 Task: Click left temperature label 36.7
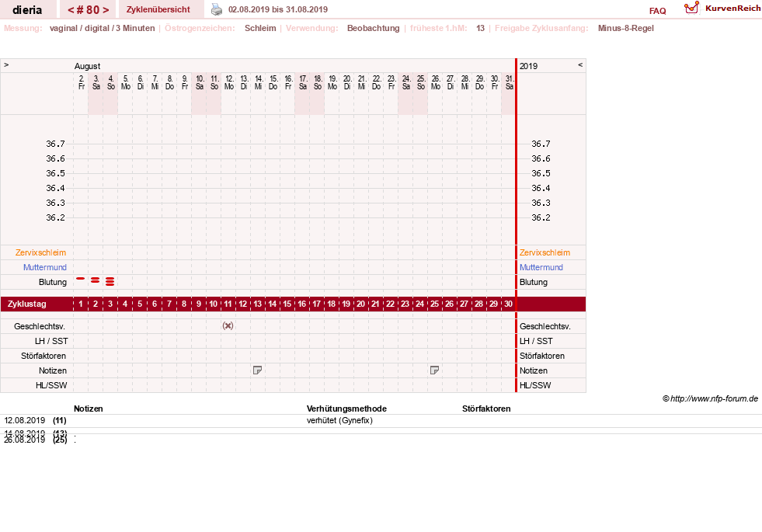point(55,144)
